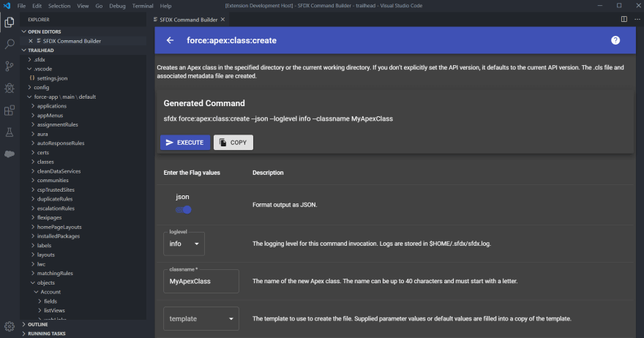This screenshot has width=644, height=338.
Task: Open the Test beaker view in activity bar
Action: click(10, 132)
